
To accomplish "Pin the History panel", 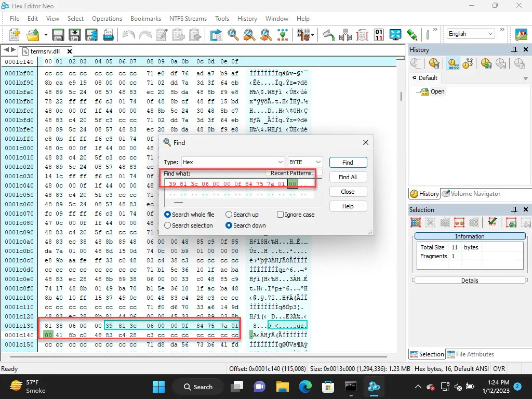I will (x=514, y=50).
